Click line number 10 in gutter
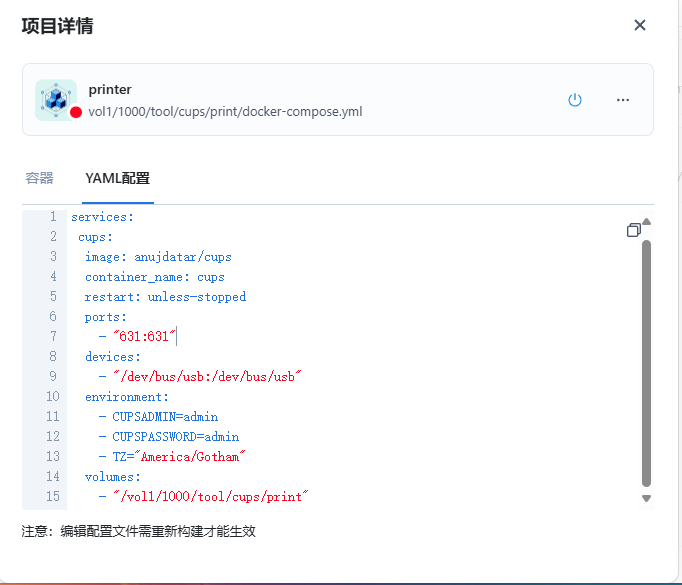This screenshot has width=682, height=585. tap(53, 396)
